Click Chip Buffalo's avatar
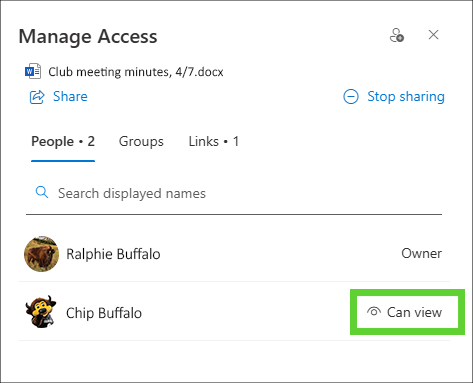The image size is (473, 383). (x=41, y=312)
